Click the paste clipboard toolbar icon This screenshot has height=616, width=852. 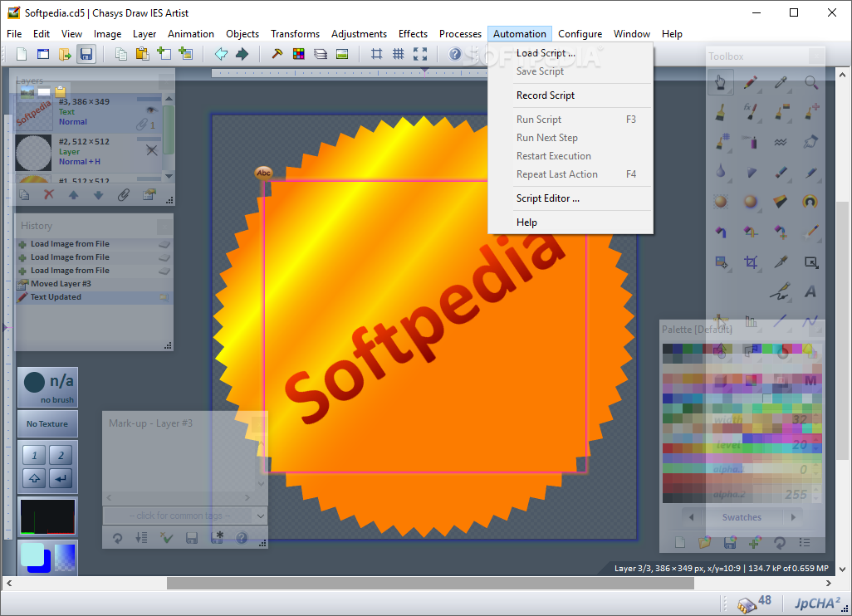[x=142, y=54]
